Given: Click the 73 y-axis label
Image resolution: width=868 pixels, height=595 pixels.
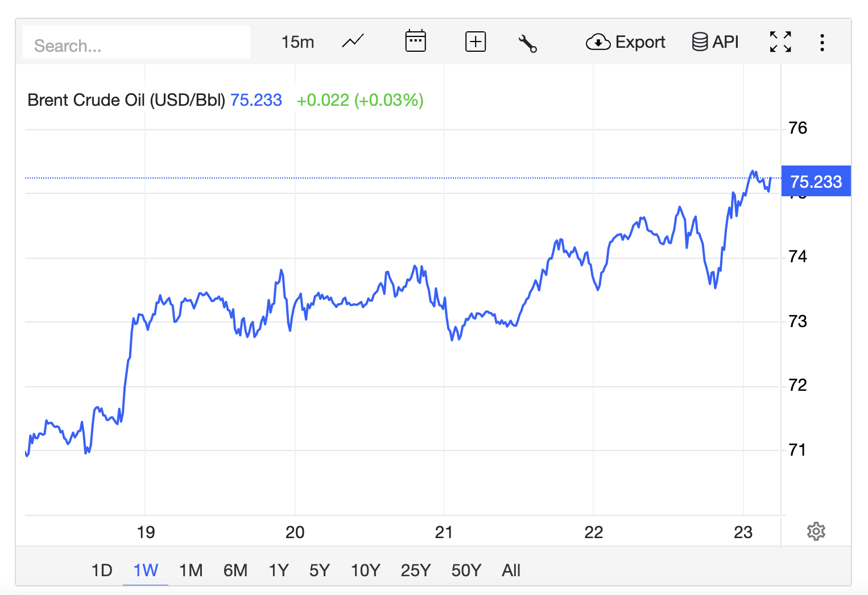Looking at the screenshot, I should coord(797,321).
